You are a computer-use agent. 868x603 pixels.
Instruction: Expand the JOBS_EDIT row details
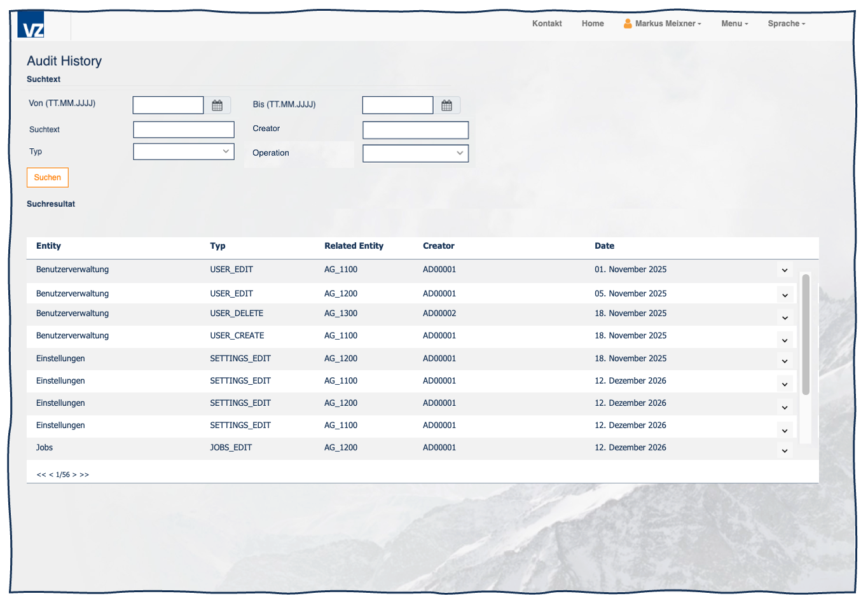pos(785,451)
